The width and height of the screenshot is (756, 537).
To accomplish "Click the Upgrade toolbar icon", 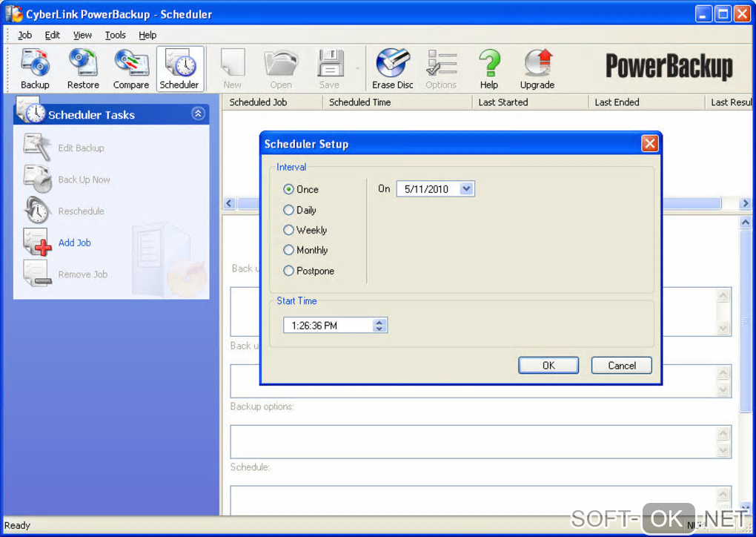I will coord(537,68).
